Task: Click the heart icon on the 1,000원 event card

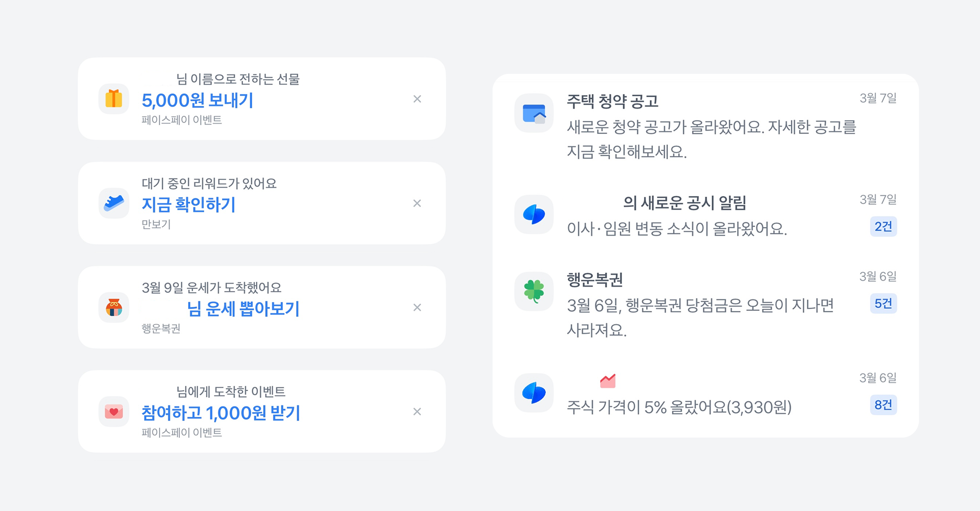Action: pos(114,412)
